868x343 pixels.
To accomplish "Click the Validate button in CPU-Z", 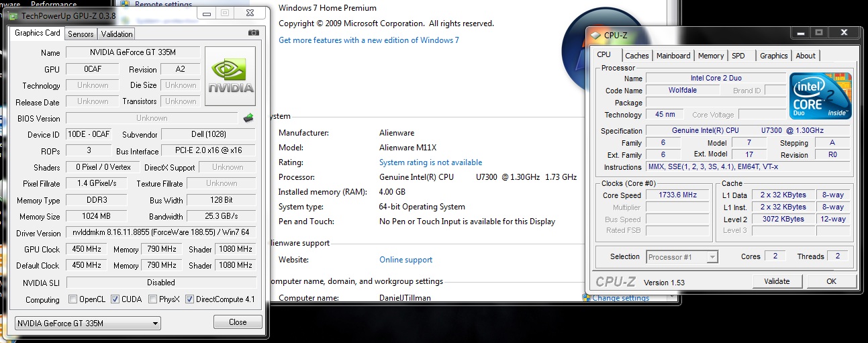I will pyautogui.click(x=776, y=281).
